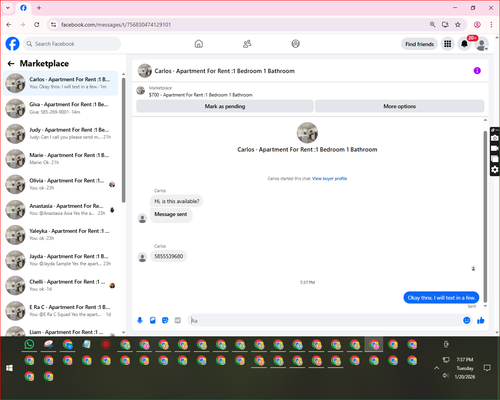500x400 pixels.
Task: Choose a sticker icon
Action: point(165,320)
